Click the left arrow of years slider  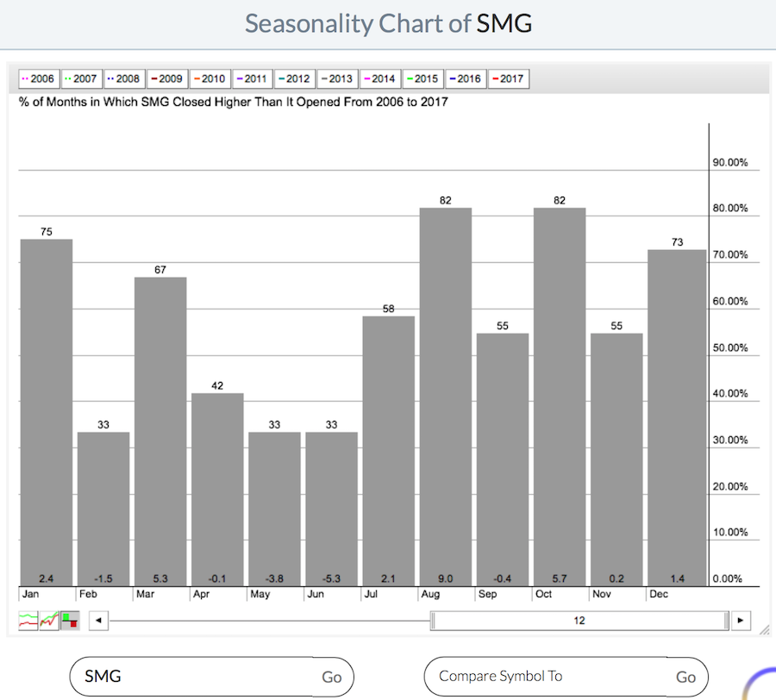pos(98,621)
